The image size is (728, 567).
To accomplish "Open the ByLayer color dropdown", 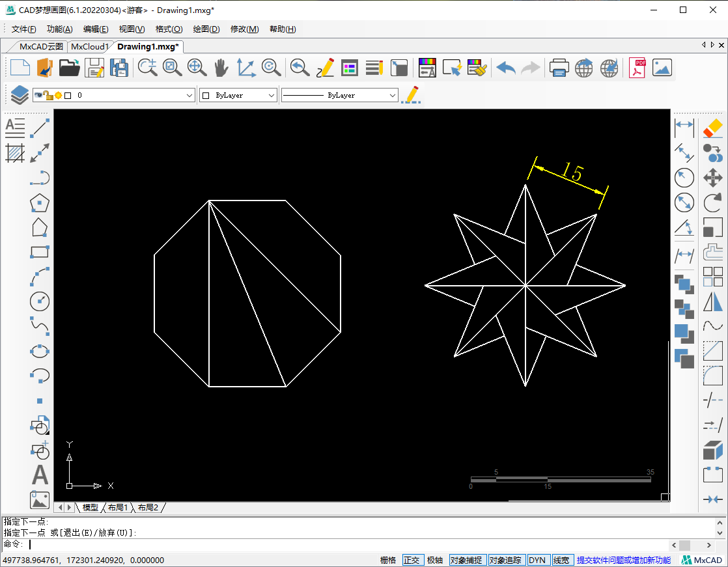I will tap(272, 95).
